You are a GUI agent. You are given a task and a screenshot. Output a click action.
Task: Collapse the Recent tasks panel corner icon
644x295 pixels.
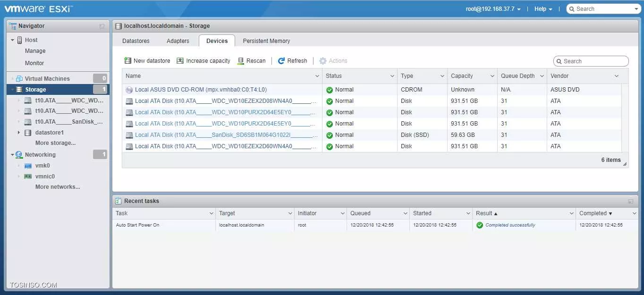point(631,201)
